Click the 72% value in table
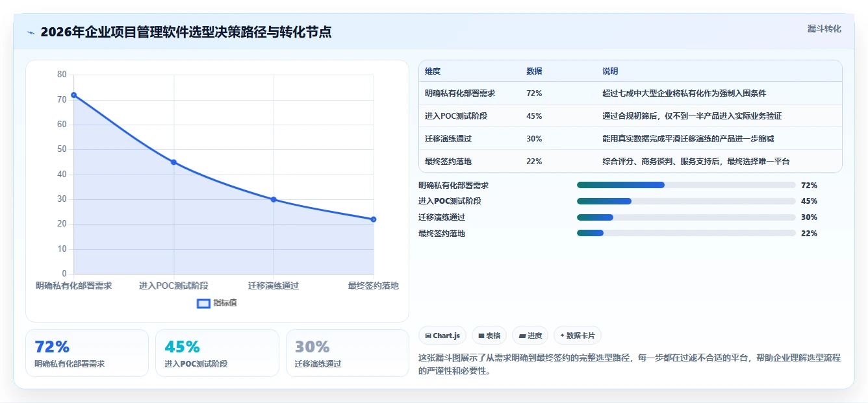The height and width of the screenshot is (403, 868). [534, 93]
